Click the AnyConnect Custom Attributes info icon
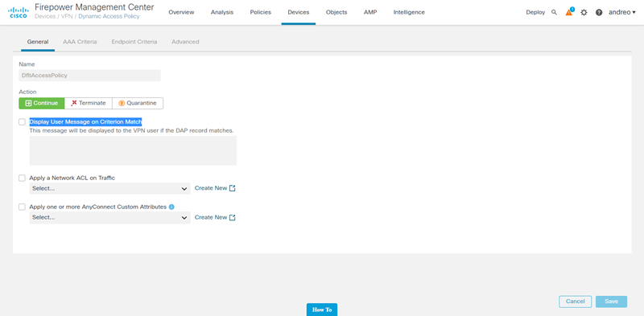644x316 pixels. (171, 207)
